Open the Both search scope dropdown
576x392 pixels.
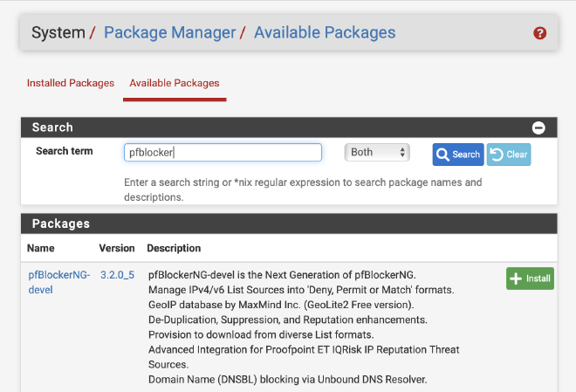(x=377, y=152)
